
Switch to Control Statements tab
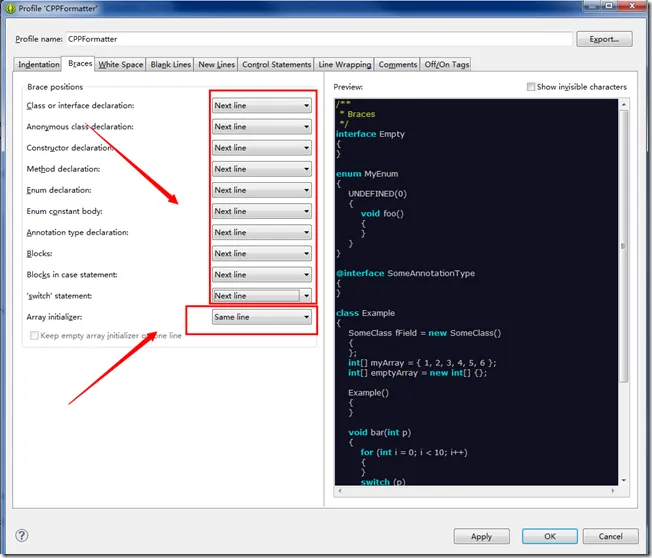276,64
